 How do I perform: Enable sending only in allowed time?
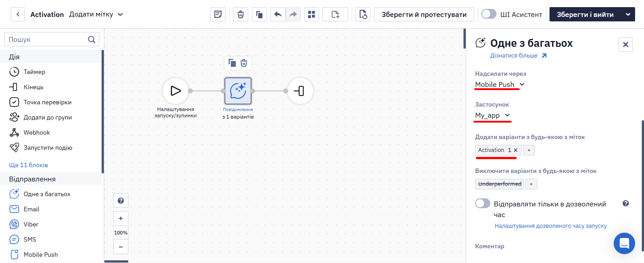483,204
